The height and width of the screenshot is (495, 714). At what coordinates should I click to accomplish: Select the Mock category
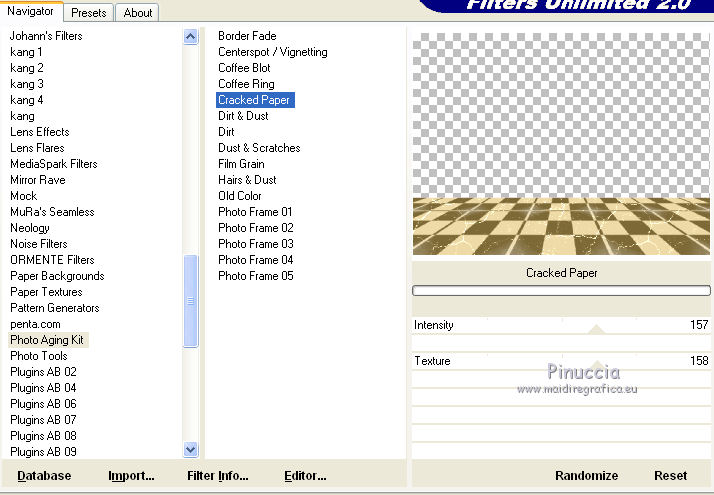pyautogui.click(x=24, y=196)
